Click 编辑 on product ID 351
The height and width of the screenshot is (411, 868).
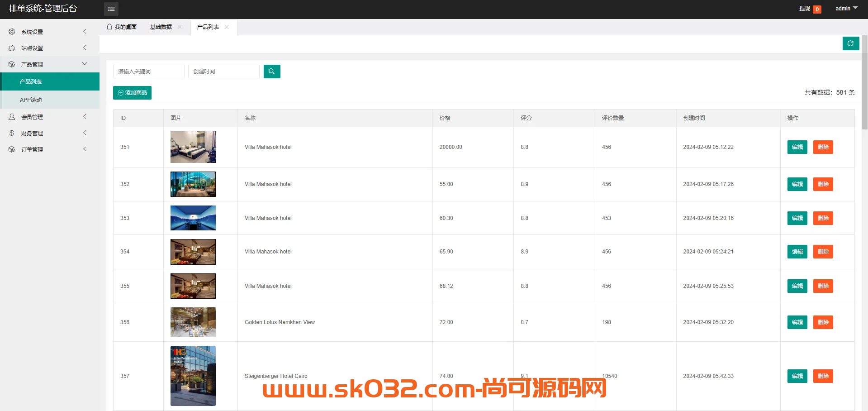(x=797, y=147)
